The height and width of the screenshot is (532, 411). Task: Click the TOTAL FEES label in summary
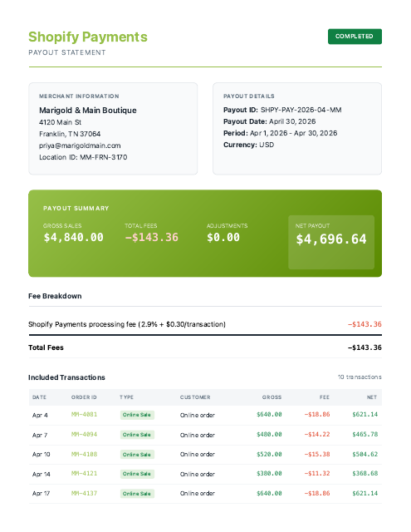pos(141,225)
